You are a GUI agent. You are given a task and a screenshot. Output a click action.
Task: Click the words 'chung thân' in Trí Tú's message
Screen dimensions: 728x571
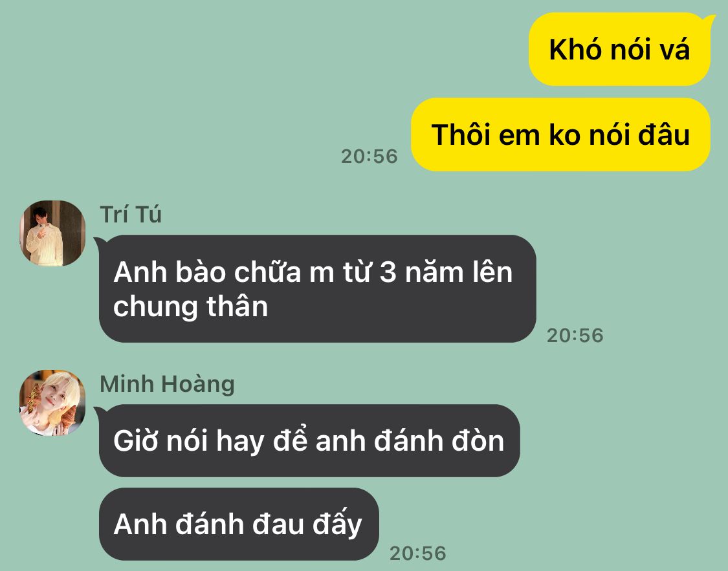(x=191, y=307)
